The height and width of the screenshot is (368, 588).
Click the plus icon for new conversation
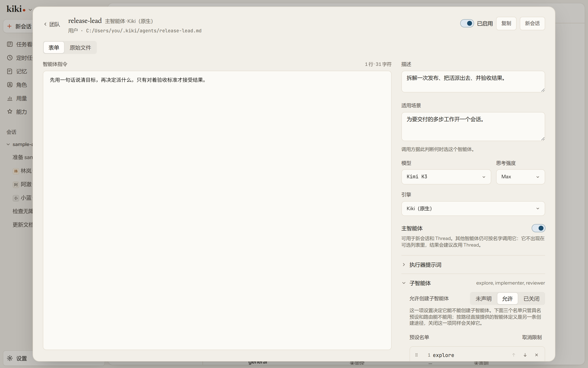click(9, 26)
